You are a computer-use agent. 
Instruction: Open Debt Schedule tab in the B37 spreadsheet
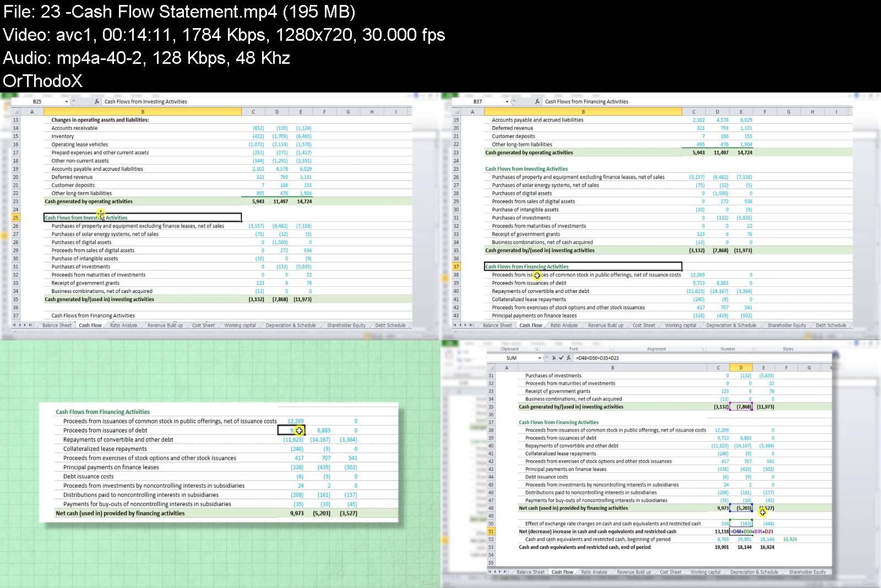pos(830,325)
